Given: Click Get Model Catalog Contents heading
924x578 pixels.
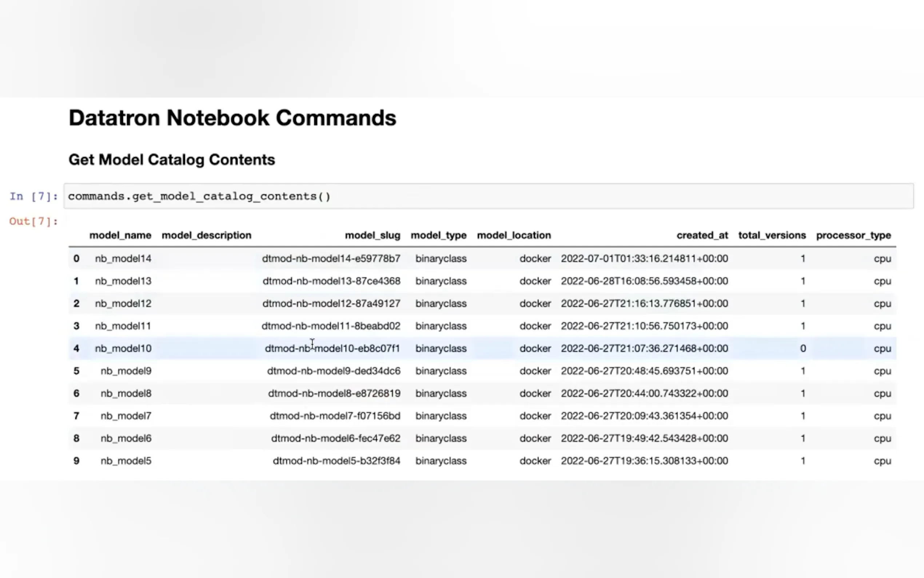Looking at the screenshot, I should click(171, 159).
